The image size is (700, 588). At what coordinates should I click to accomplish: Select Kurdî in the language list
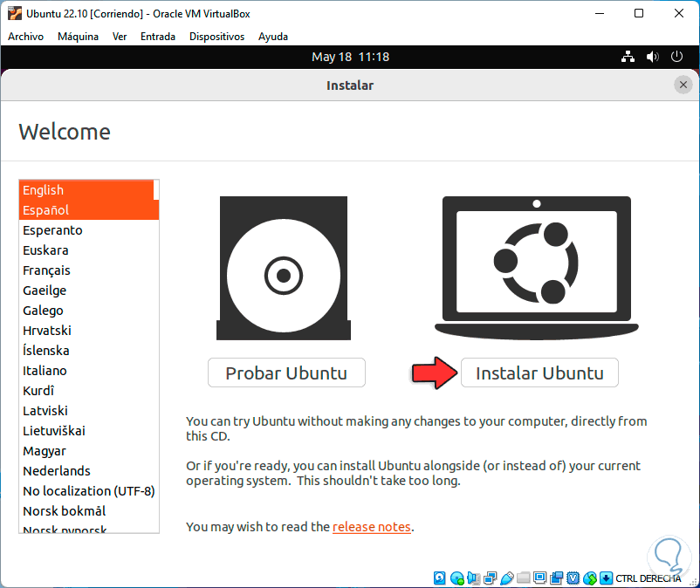[89, 391]
